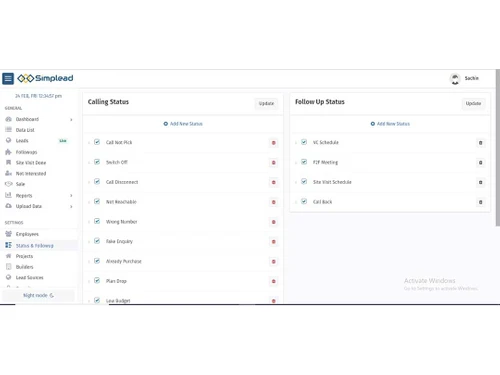Delete the Wrong Number status
Viewport: 500px width, 375px height.
coord(274,222)
